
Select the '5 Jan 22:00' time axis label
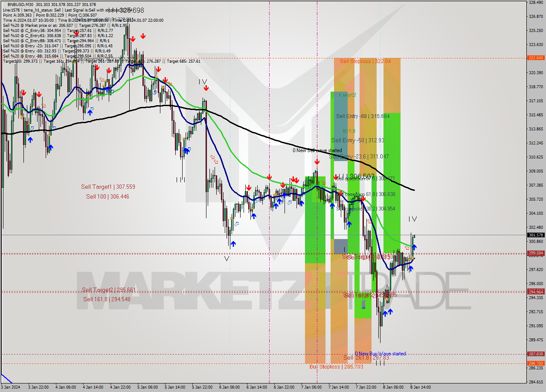pos(202,387)
